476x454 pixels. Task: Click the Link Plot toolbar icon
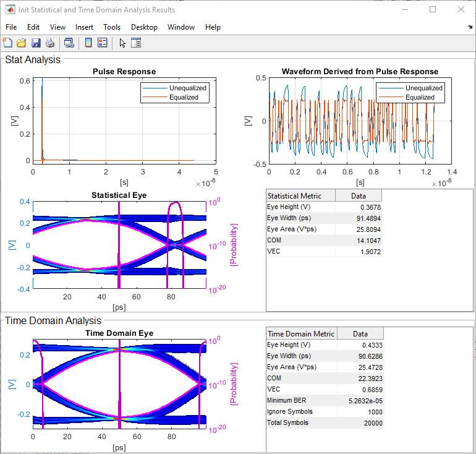[69, 43]
